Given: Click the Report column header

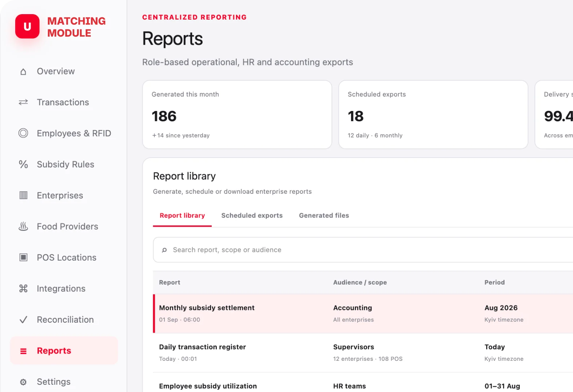Looking at the screenshot, I should click(x=170, y=282).
